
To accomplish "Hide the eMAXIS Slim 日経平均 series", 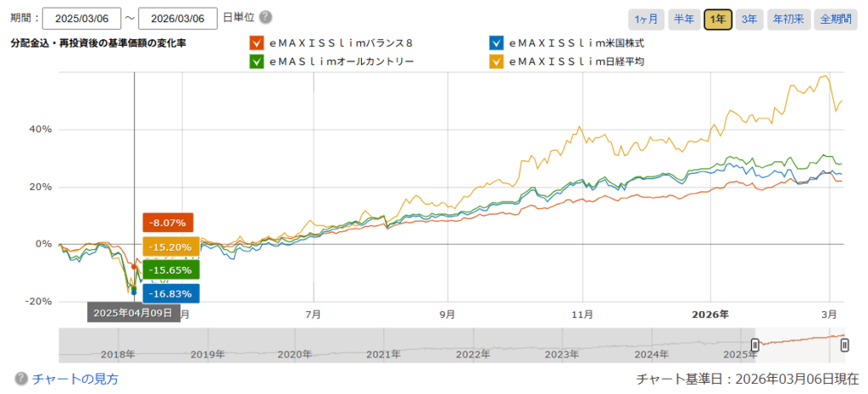I will coord(498,61).
